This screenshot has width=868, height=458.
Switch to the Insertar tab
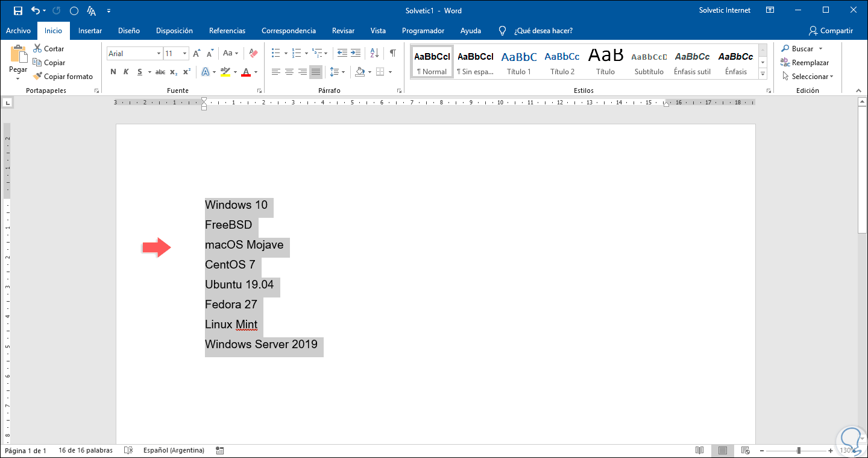pos(90,31)
